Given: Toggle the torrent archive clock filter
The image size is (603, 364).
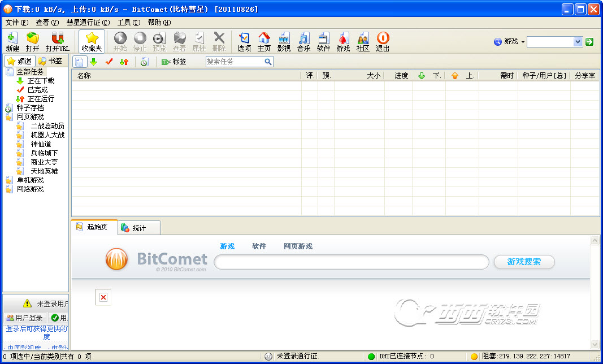Looking at the screenshot, I should tap(144, 62).
